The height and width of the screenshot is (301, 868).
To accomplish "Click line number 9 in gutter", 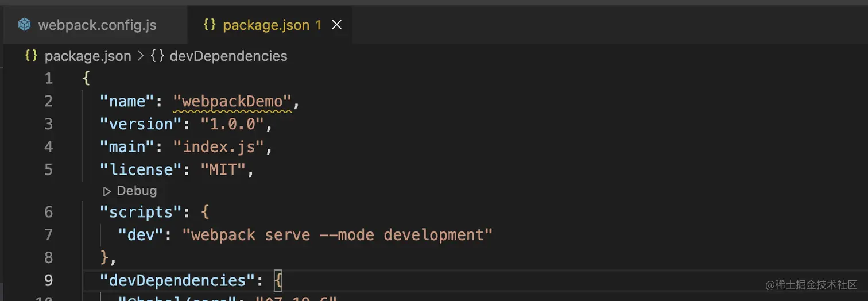I will [48, 280].
